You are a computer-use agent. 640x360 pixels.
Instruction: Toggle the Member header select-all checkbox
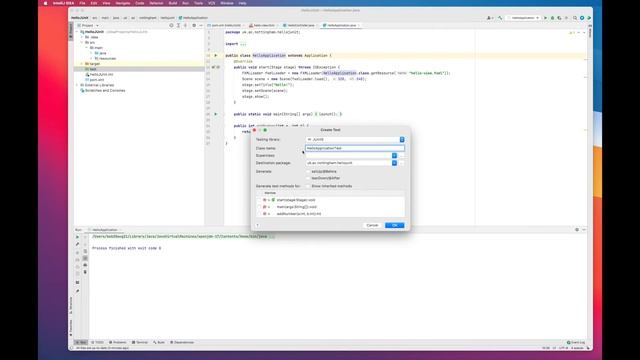259,193
